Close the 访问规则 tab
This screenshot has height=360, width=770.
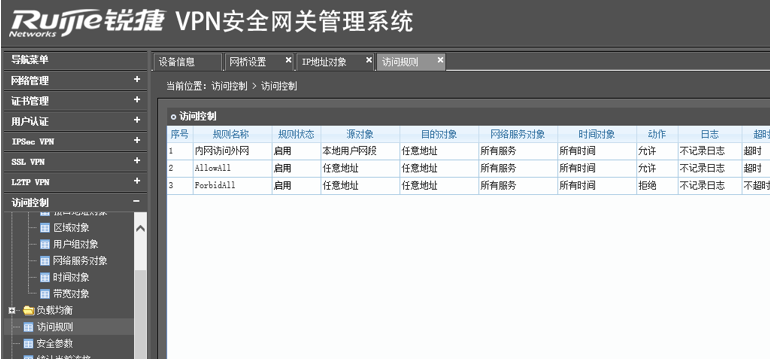(x=440, y=60)
